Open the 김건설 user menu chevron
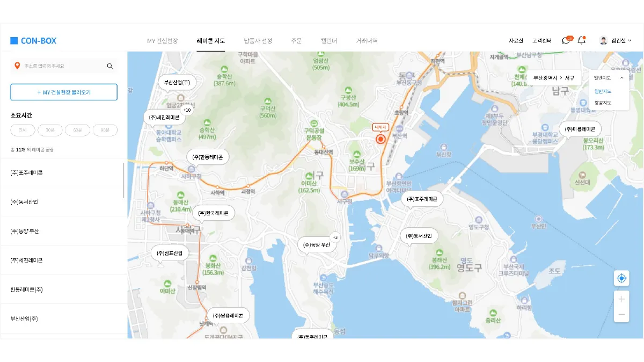The width and height of the screenshot is (644, 362). coord(630,41)
